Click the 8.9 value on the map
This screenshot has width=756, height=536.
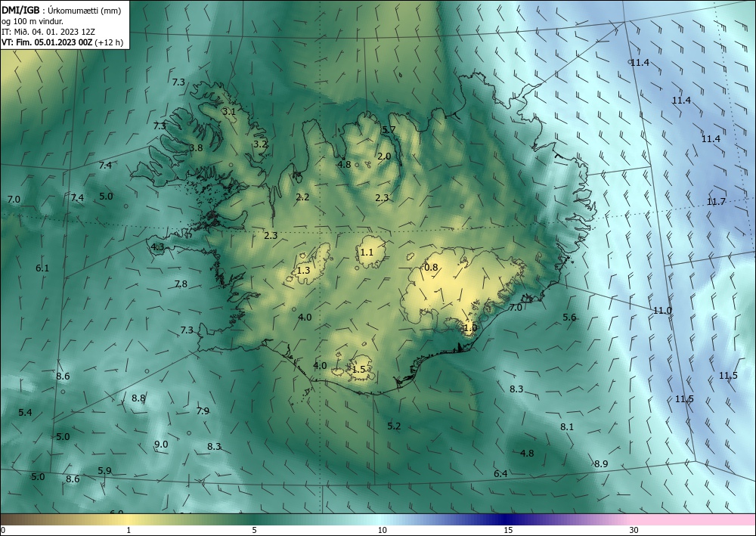tap(601, 463)
